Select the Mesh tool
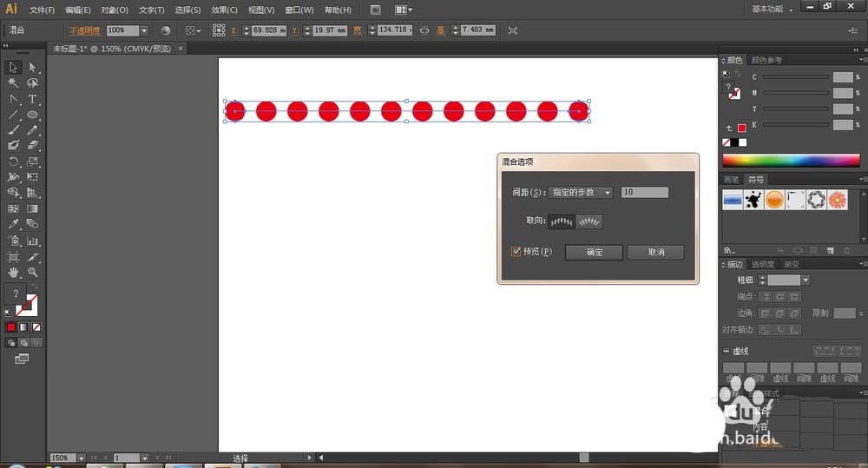 point(13,208)
